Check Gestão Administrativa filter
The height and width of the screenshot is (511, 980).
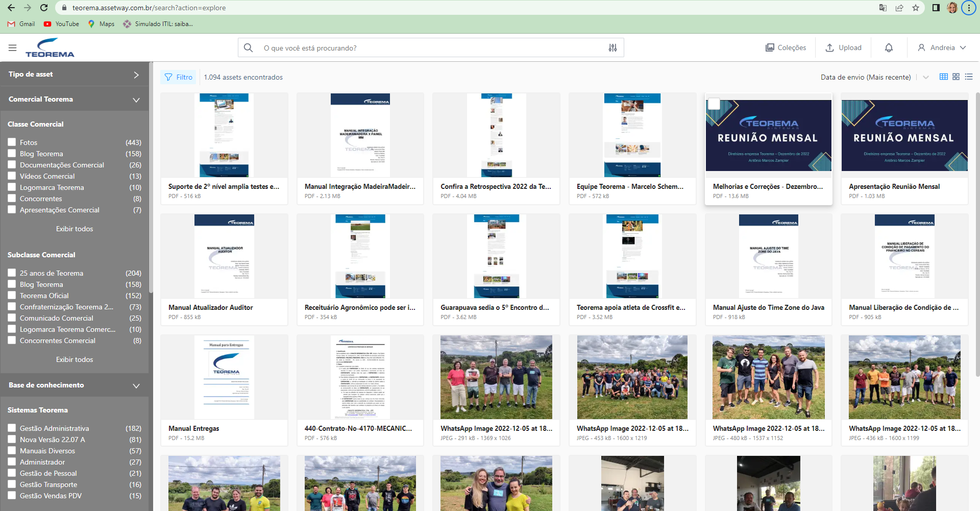tap(12, 428)
